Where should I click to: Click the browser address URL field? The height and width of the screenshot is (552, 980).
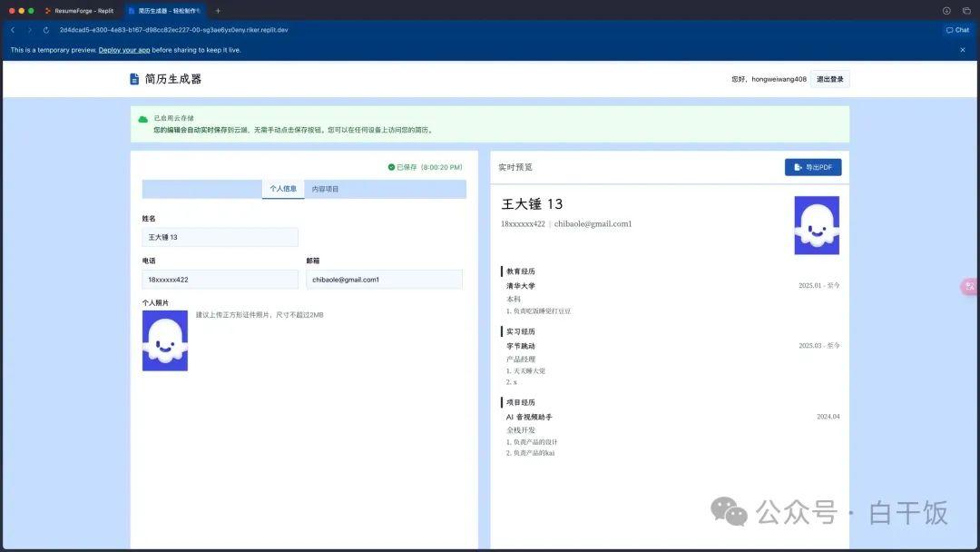click(x=173, y=30)
